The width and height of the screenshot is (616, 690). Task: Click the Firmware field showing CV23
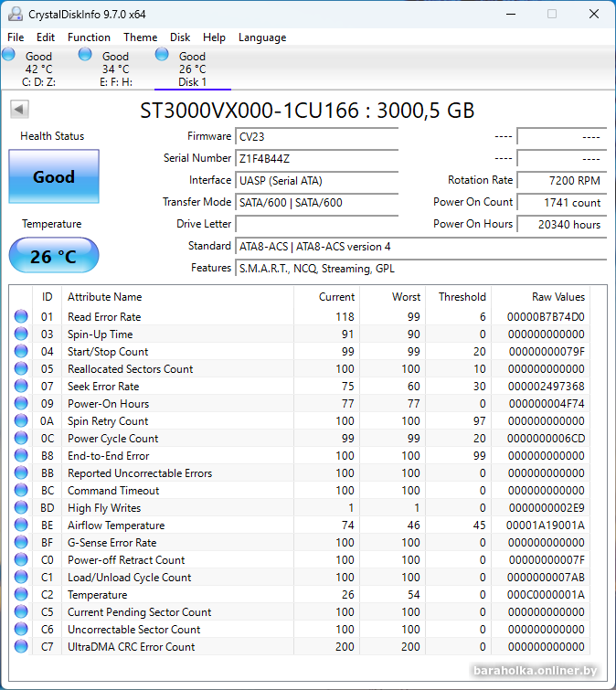pos(317,136)
